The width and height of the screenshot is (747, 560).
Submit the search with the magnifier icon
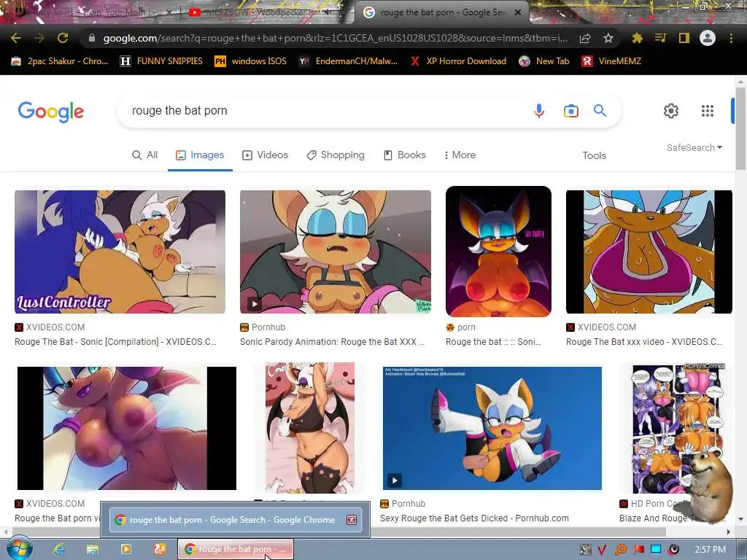click(600, 111)
